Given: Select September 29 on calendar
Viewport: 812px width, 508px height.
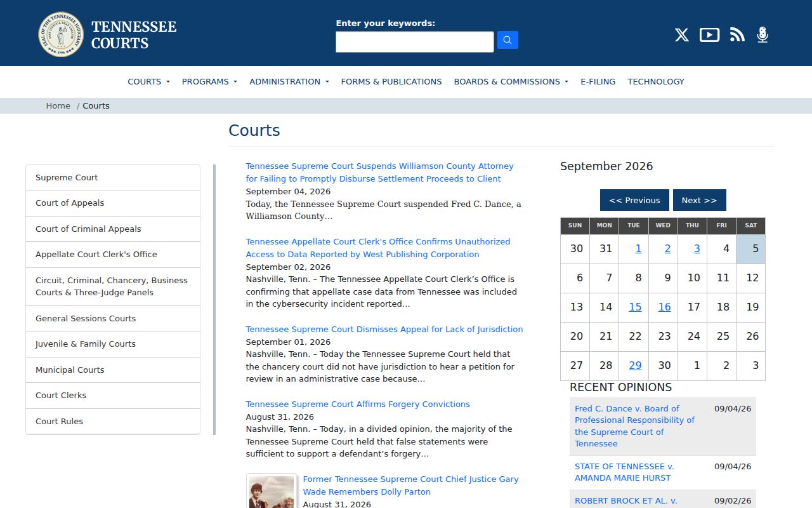Looking at the screenshot, I should (x=635, y=366).
